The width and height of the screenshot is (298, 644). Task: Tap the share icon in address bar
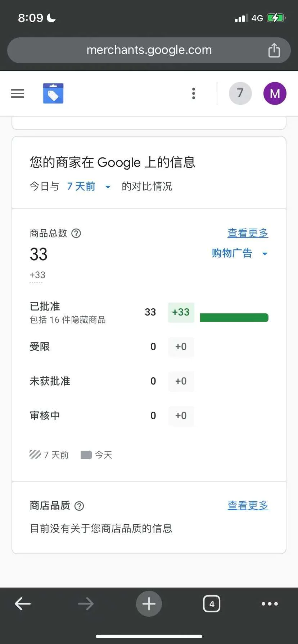tap(274, 50)
